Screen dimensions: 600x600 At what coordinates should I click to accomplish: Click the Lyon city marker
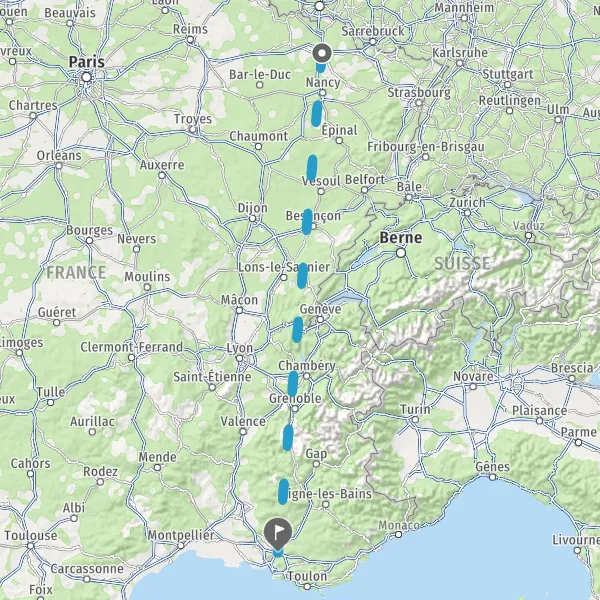(x=240, y=359)
